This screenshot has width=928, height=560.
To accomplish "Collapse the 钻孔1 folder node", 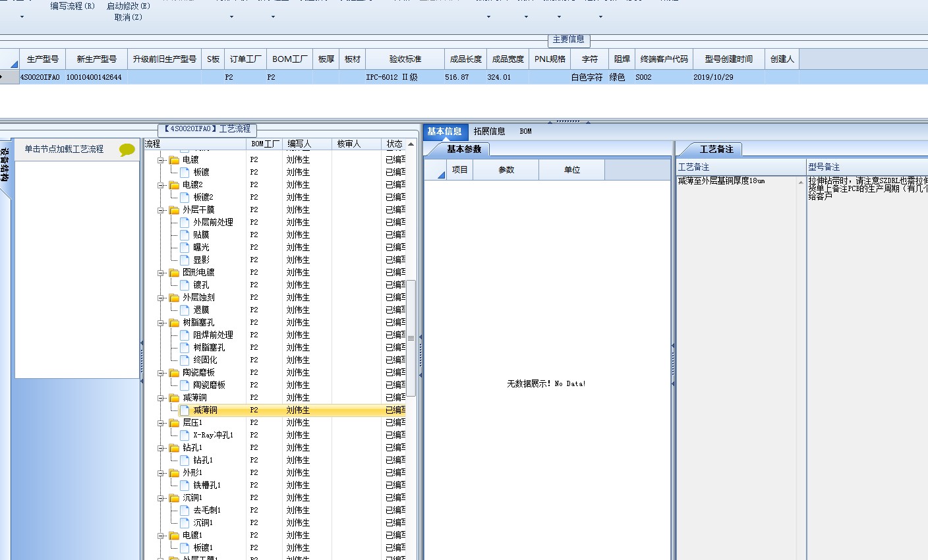I will click(161, 448).
